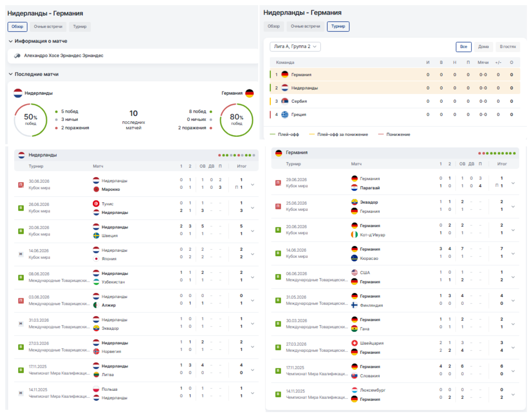Switch standings filter to Дома

[x=483, y=47]
